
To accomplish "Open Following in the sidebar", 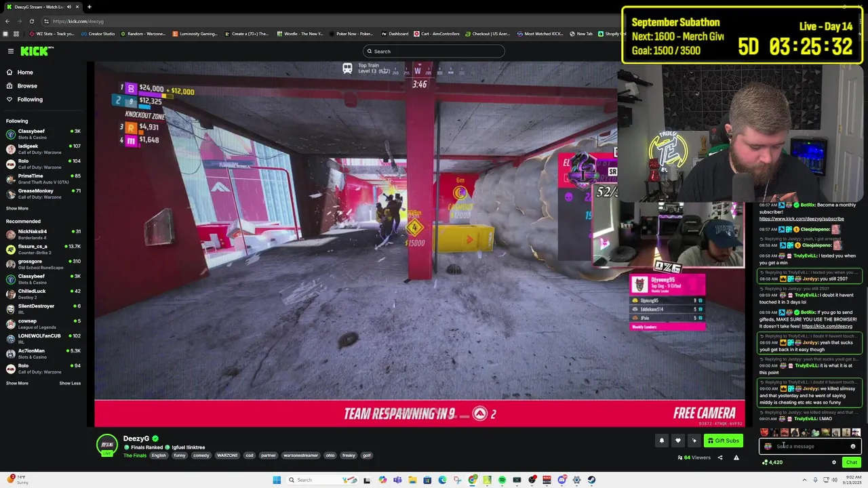I will 30,100.
